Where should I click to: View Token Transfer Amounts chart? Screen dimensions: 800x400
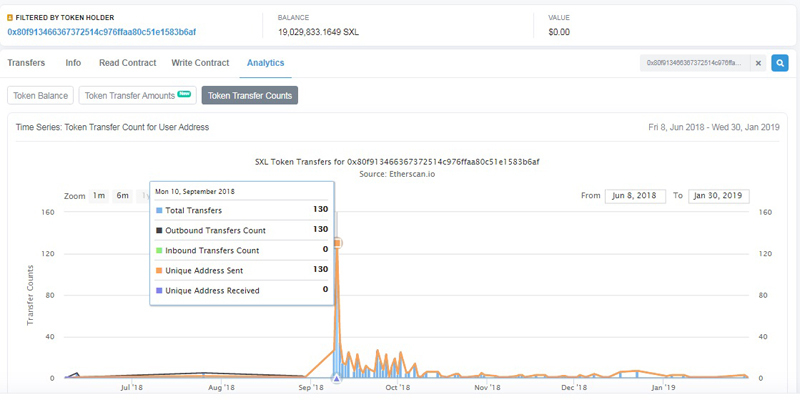tap(130, 96)
